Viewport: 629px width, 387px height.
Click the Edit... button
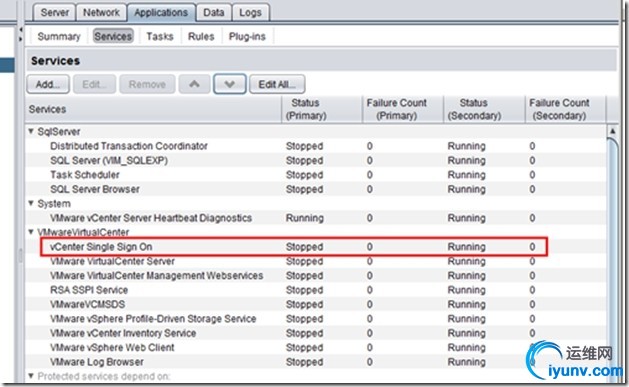tap(94, 84)
